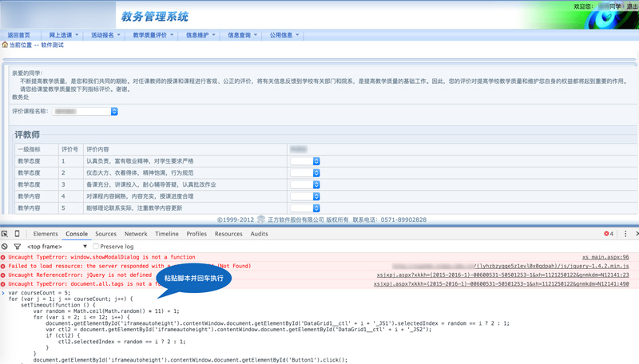Screen dimensions: 639x364
Task: Open the rating dropdown for evaluation item 3
Action: pos(316,184)
